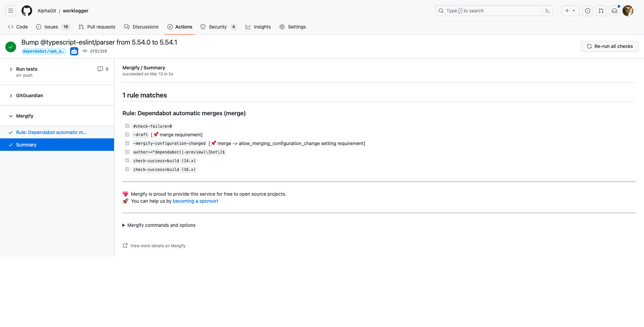Open the hamburger navigation menu
Screen dimensions: 644x327
(x=11, y=11)
